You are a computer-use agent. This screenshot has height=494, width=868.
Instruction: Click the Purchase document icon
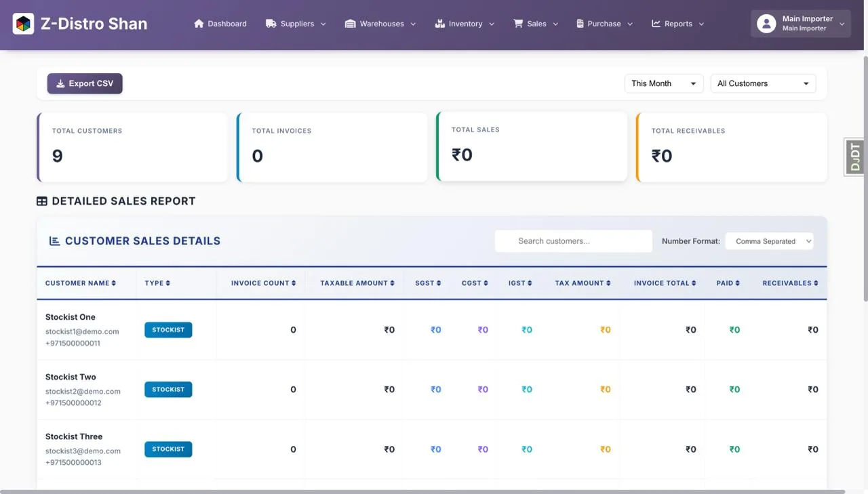pyautogui.click(x=580, y=24)
